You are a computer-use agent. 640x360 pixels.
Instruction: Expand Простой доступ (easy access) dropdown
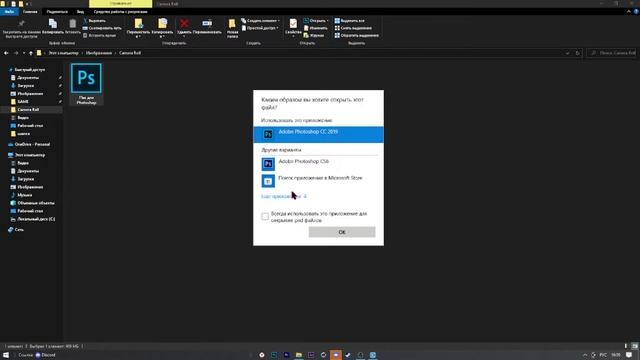coord(260,28)
